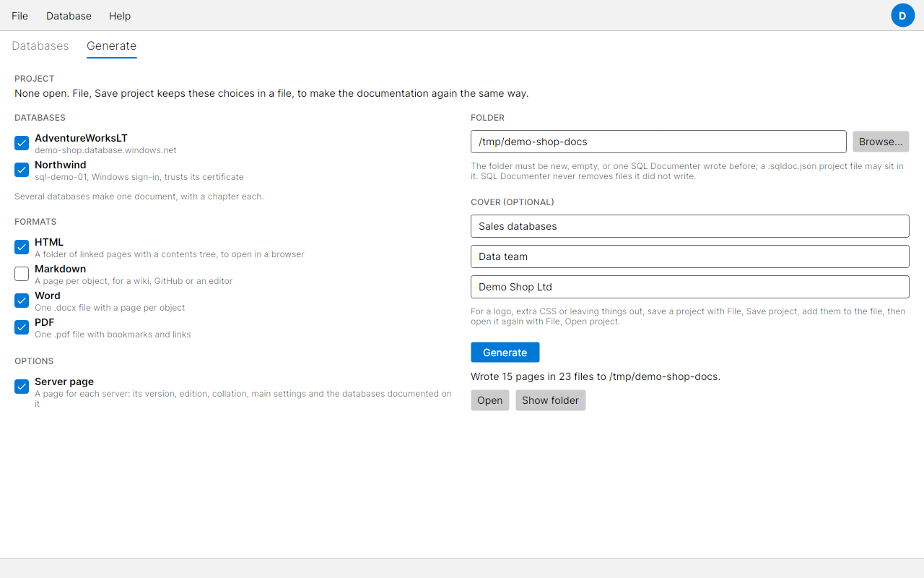Click the folder path input field

tap(658, 142)
